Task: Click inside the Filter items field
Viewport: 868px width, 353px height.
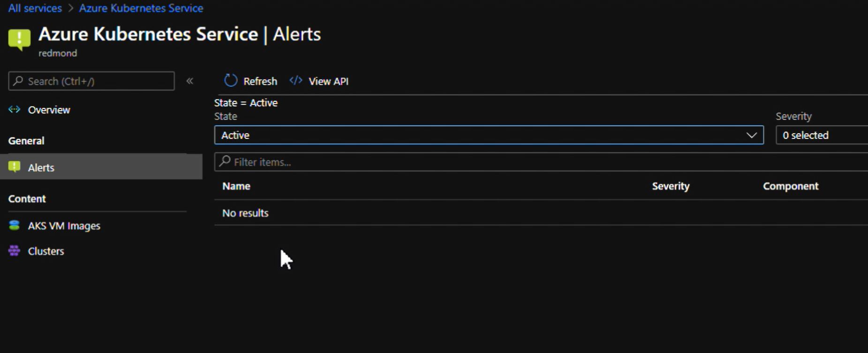Action: (x=328, y=162)
